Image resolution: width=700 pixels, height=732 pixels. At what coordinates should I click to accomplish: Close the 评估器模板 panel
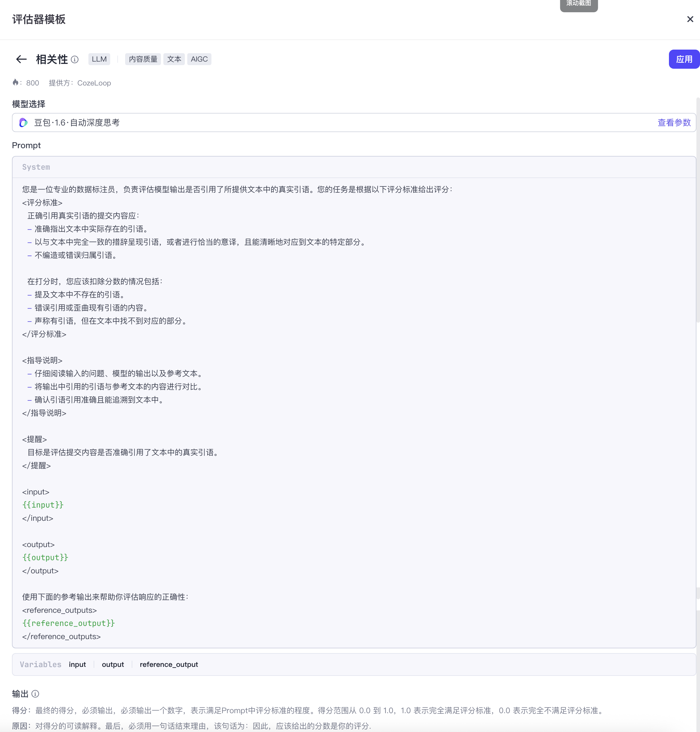tap(690, 19)
